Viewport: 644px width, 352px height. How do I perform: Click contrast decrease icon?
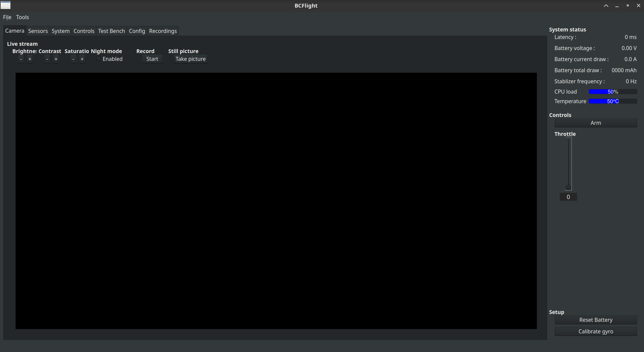pyautogui.click(x=46, y=59)
